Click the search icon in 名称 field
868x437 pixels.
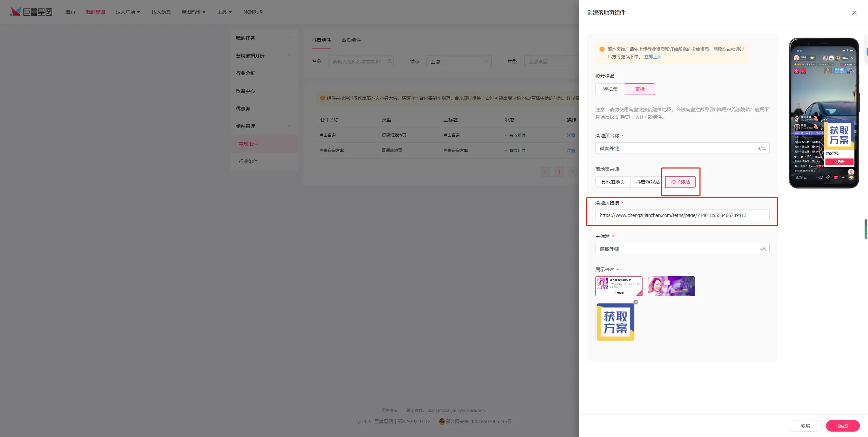pyautogui.click(x=390, y=61)
